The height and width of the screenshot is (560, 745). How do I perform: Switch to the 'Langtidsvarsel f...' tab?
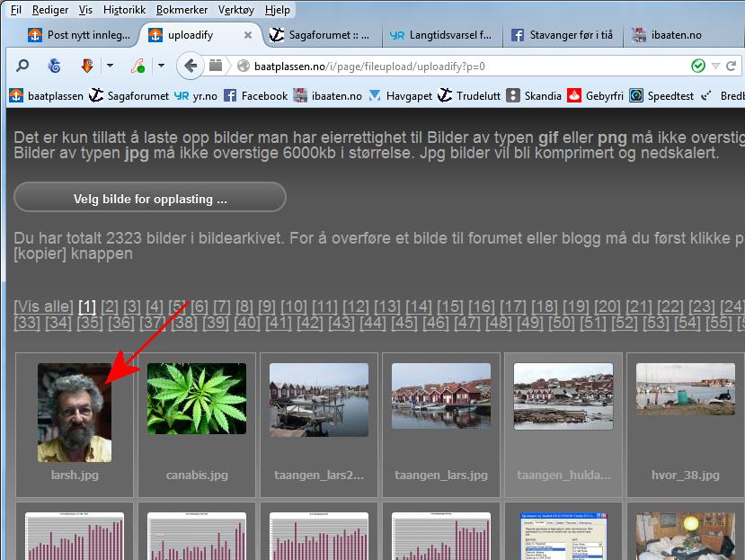click(441, 35)
